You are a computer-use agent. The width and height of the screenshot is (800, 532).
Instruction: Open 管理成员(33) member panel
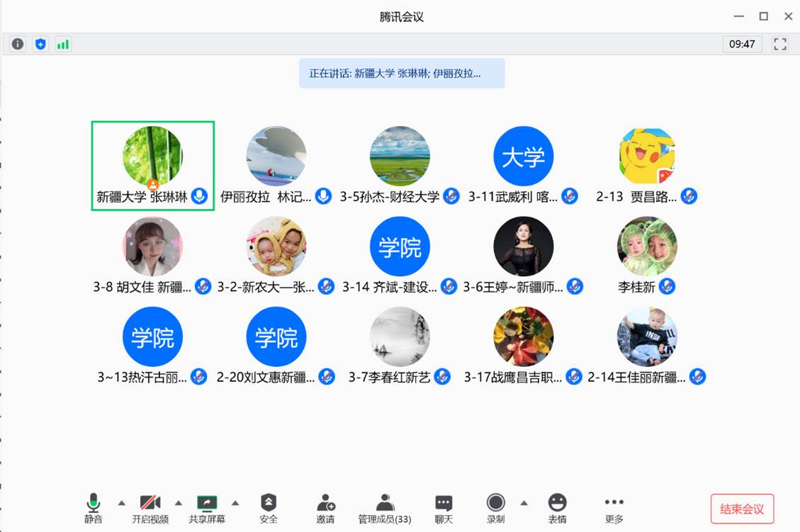point(385,508)
